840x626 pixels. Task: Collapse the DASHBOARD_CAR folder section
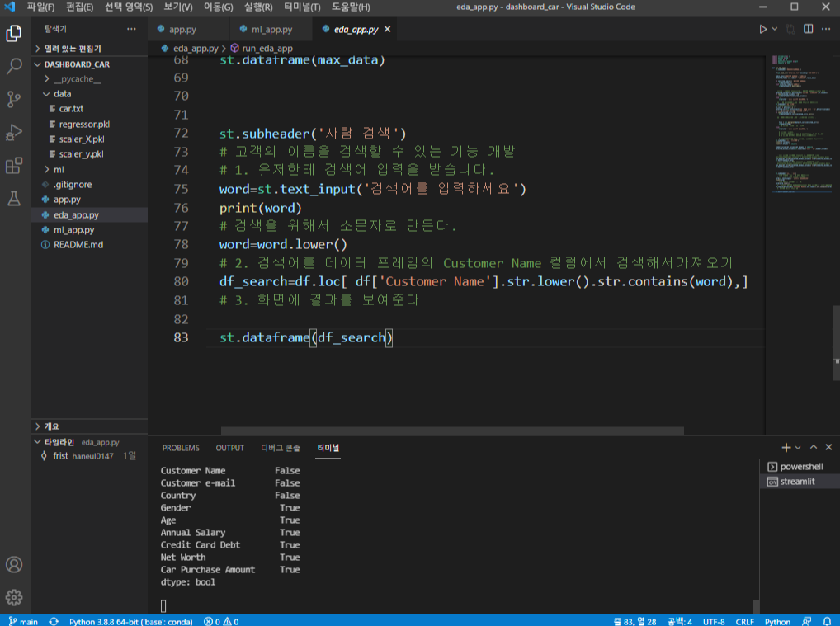click(x=89, y=64)
